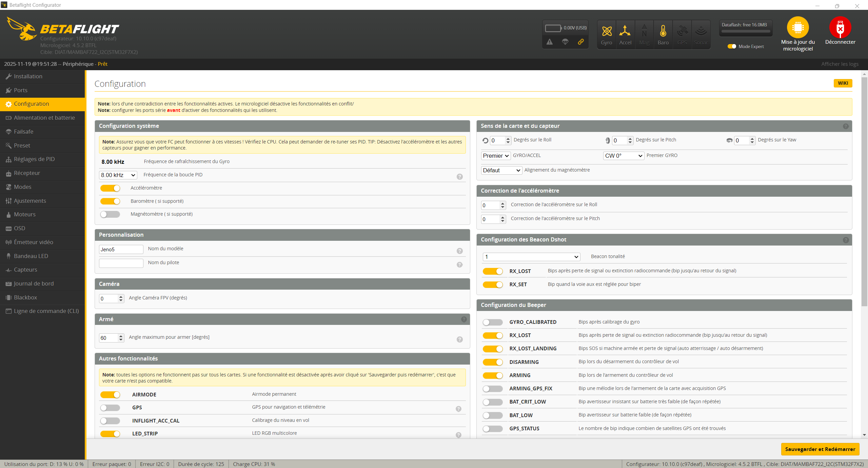This screenshot has width=868, height=468.
Task: Open the Beacon tonalité dropdown
Action: tap(531, 257)
